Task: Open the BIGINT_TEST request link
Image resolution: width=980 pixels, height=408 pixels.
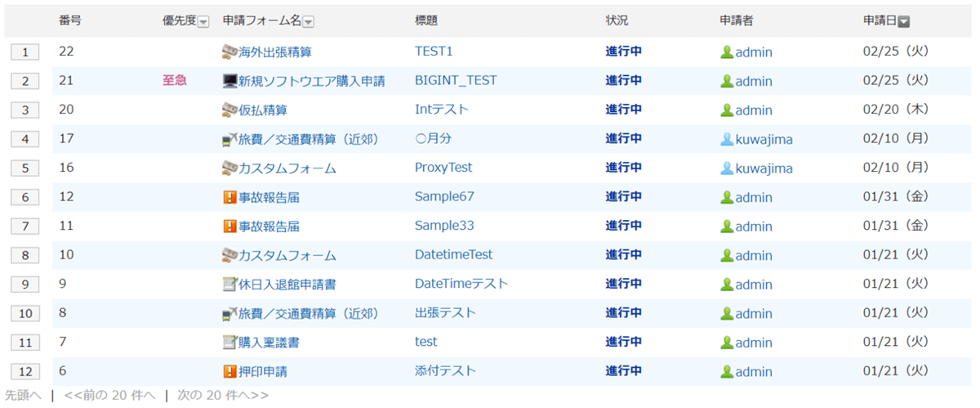Action: pos(455,81)
